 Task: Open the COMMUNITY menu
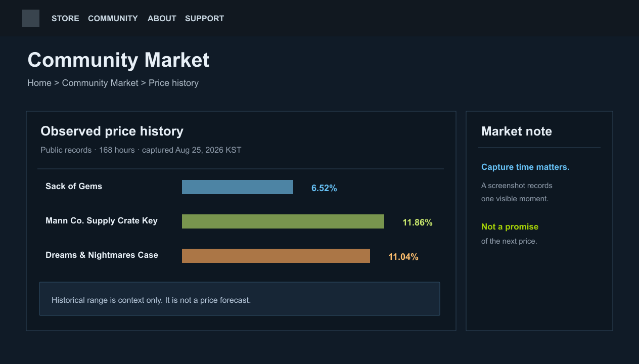pyautogui.click(x=113, y=18)
